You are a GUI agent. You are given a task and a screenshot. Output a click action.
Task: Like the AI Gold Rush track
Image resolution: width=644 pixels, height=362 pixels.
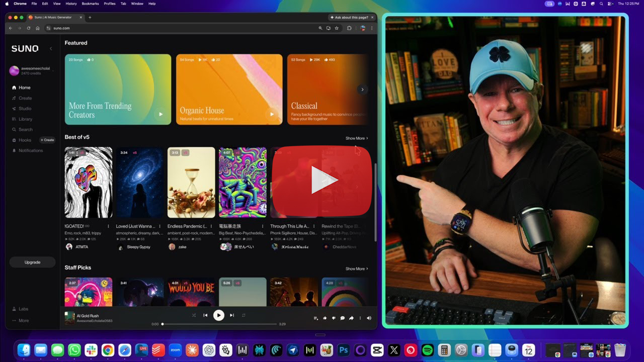pos(325,318)
